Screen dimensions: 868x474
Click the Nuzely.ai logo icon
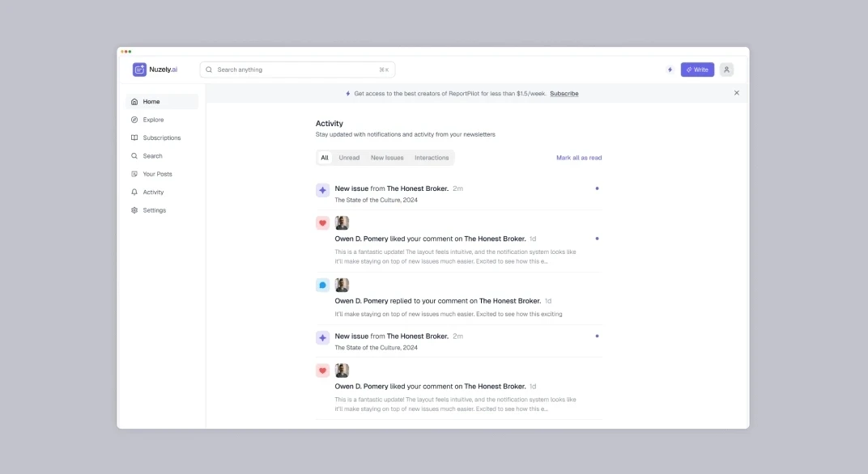(139, 70)
